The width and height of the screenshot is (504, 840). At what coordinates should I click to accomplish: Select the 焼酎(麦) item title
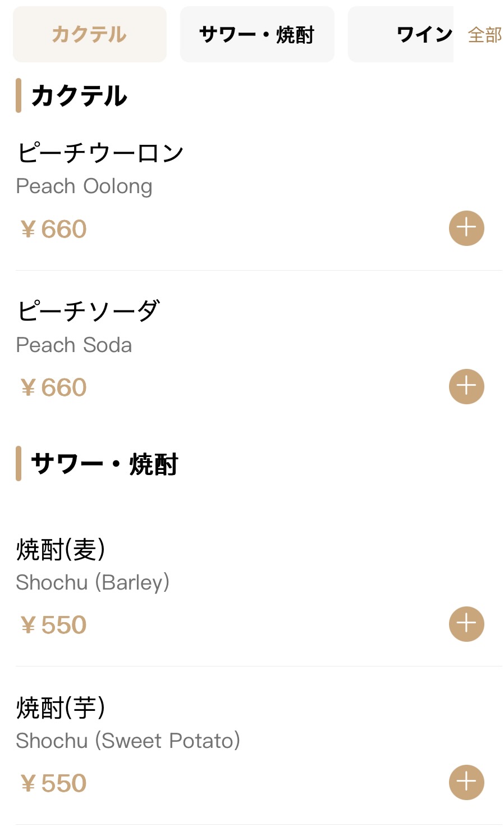[x=61, y=549]
